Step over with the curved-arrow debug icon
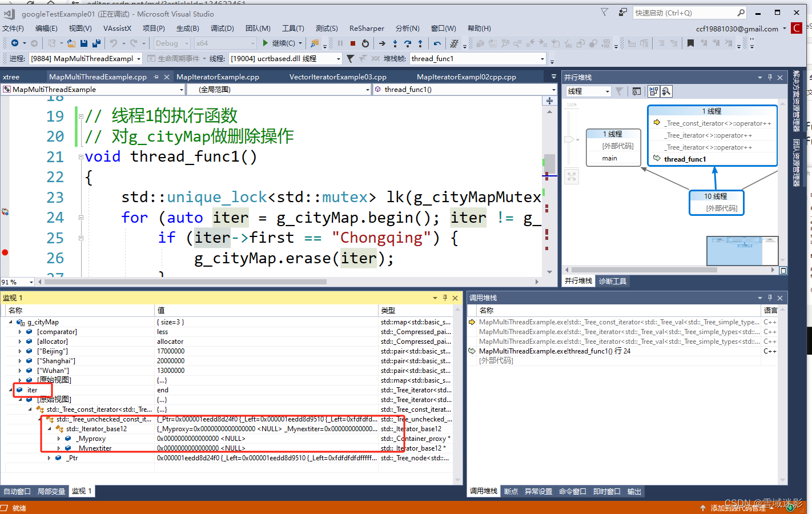812x514 pixels. 408,43
